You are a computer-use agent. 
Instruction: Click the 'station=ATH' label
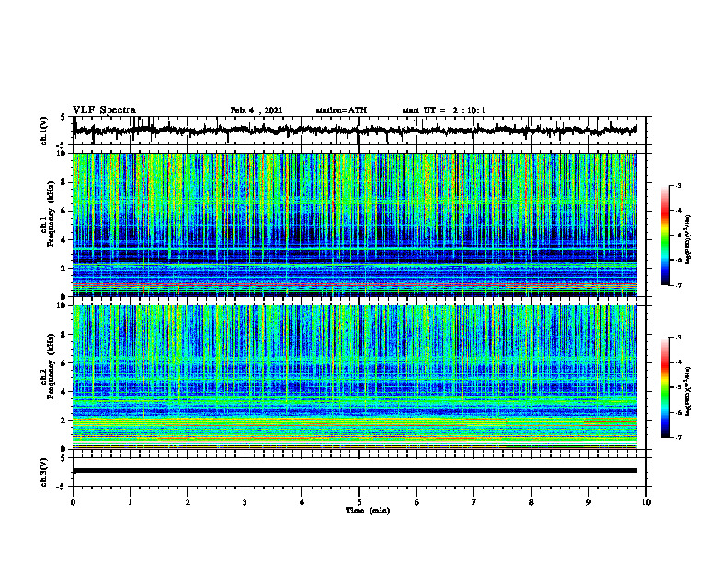point(341,110)
